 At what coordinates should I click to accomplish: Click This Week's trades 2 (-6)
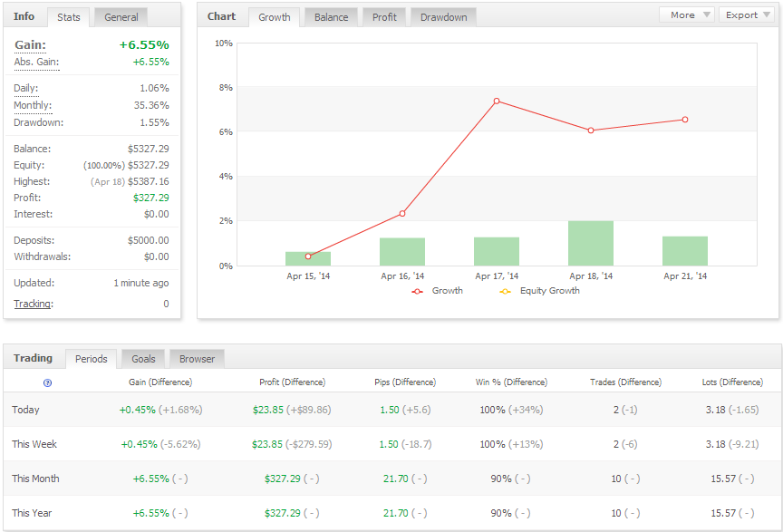pos(625,444)
